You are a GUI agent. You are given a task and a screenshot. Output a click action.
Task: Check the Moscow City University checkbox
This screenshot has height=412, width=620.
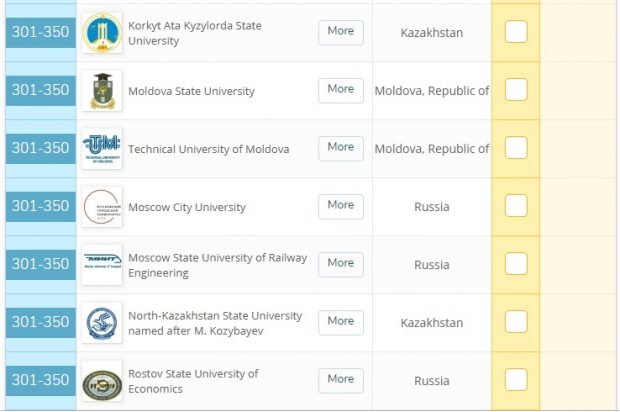516,206
